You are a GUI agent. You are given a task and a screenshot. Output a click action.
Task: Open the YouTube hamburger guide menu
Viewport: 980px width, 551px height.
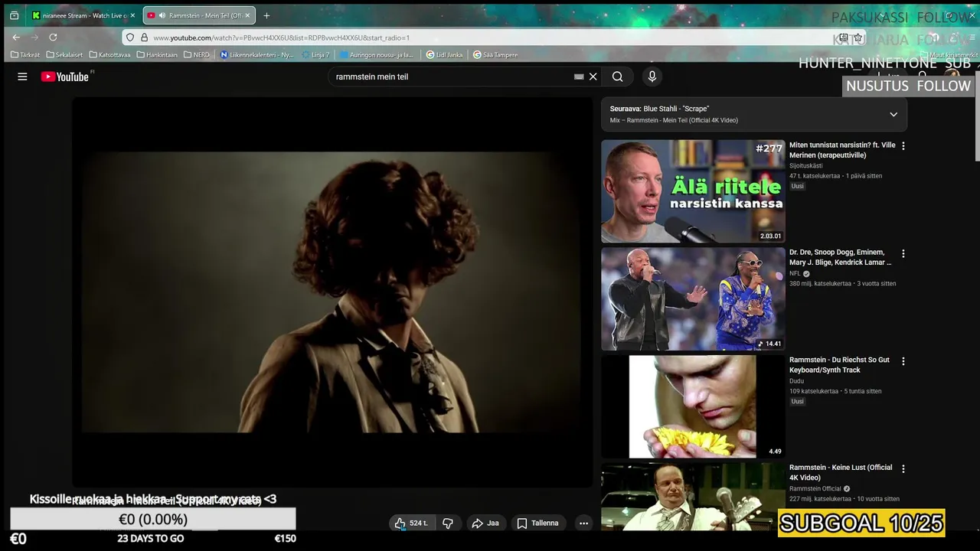click(x=22, y=77)
